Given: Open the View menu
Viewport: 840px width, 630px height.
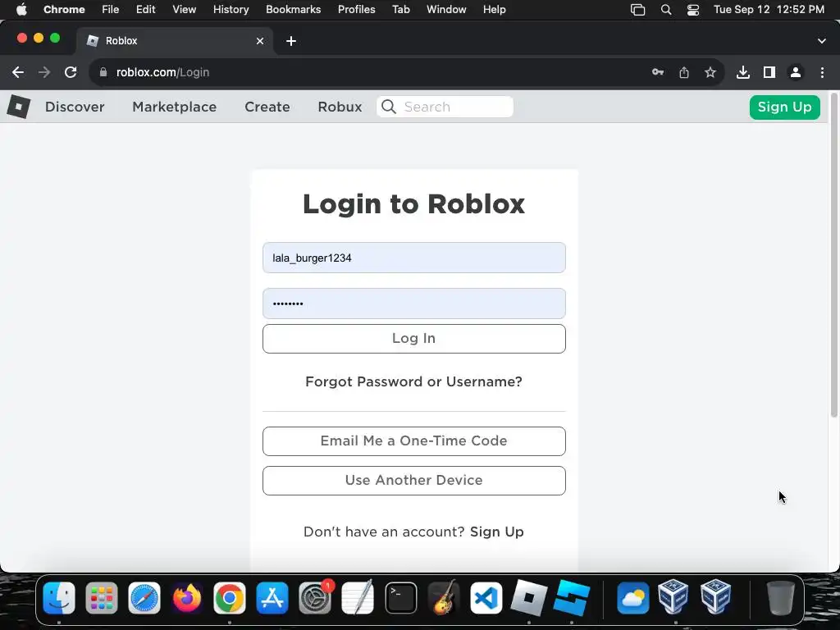Looking at the screenshot, I should [x=185, y=10].
